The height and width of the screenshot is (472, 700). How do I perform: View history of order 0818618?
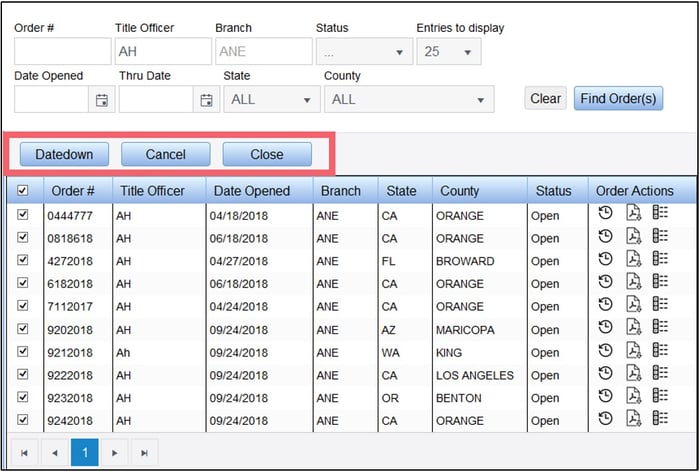[x=605, y=236]
